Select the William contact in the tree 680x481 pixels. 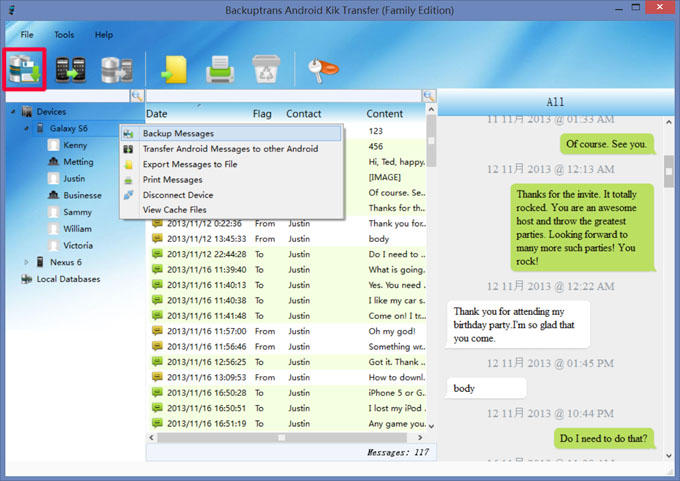coord(77,229)
